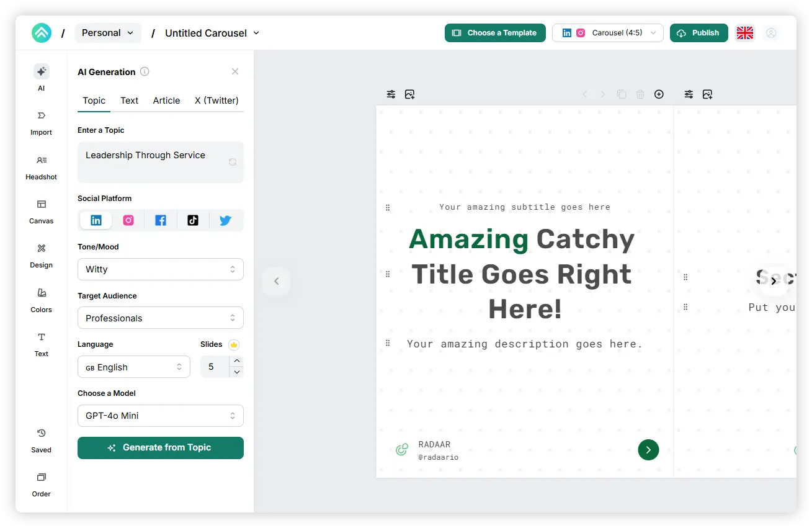Increase the slides count with up arrow
The image size is (812, 528).
236,361
